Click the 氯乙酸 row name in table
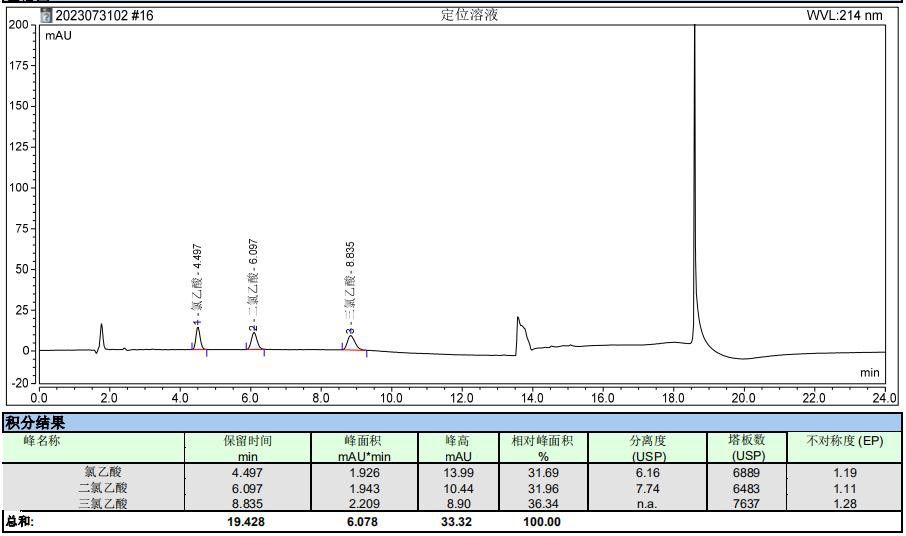This screenshot has width=906, height=536. click(x=104, y=472)
